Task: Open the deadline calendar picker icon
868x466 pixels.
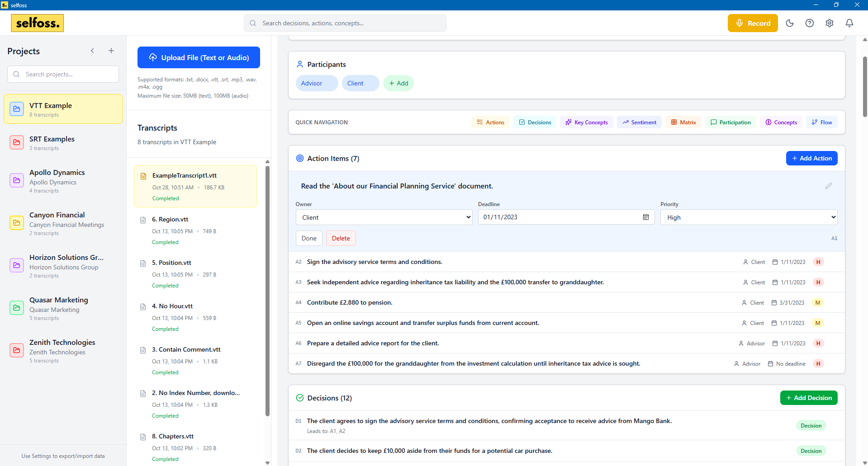Action: pyautogui.click(x=646, y=217)
